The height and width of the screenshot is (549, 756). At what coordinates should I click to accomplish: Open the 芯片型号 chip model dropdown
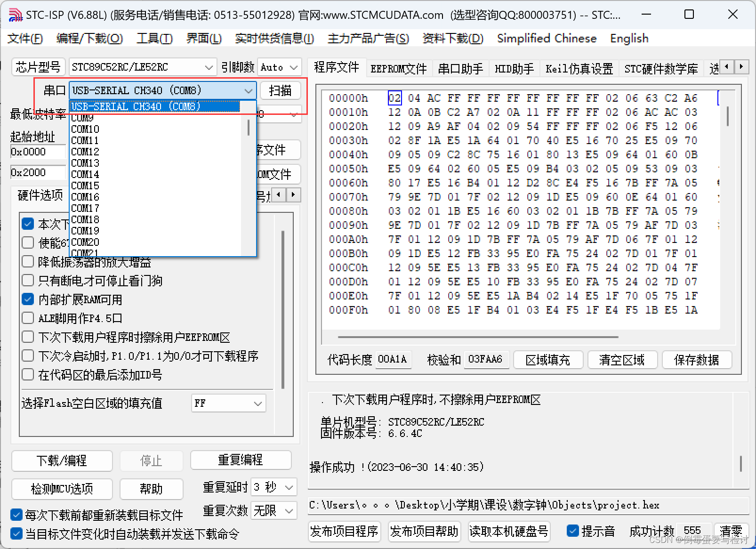pos(142,67)
